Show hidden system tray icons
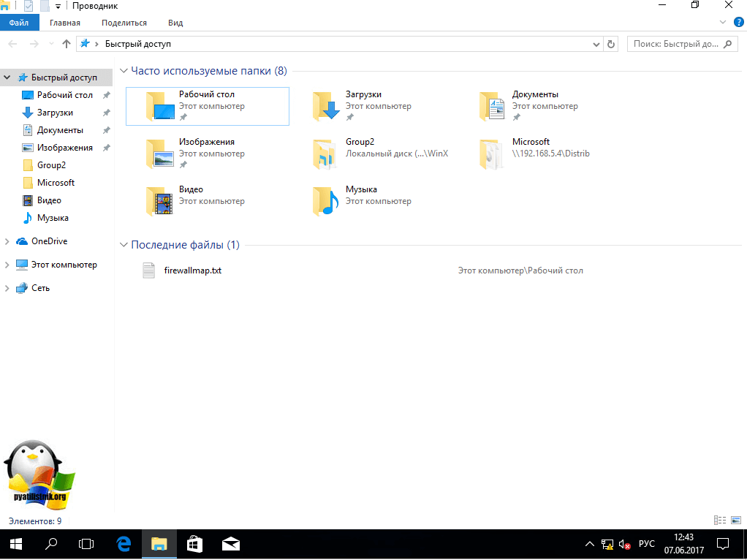Image resolution: width=747 pixels, height=560 pixels. [x=590, y=544]
